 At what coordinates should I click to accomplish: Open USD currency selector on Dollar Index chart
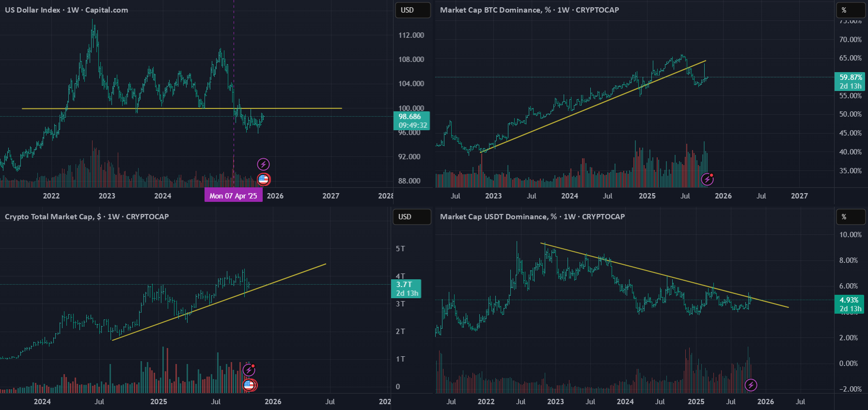point(413,10)
